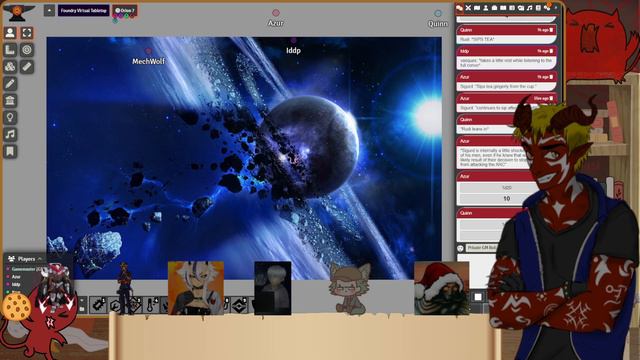The width and height of the screenshot is (640, 360).
Task: Click the Quinn player label near sidebar
Action: pyautogui.click(x=438, y=24)
